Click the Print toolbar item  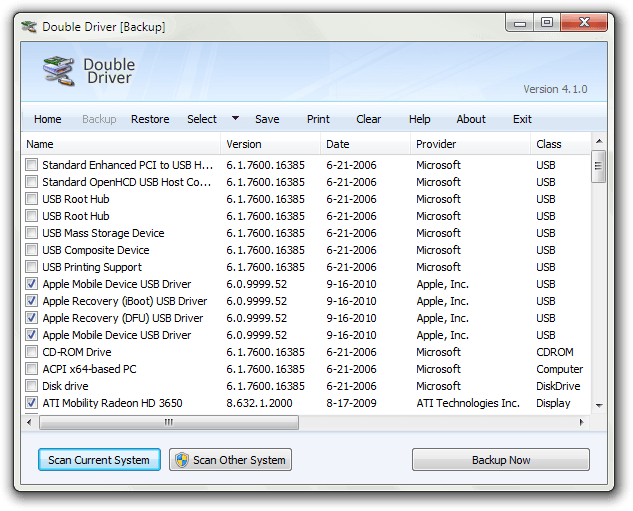(x=318, y=119)
